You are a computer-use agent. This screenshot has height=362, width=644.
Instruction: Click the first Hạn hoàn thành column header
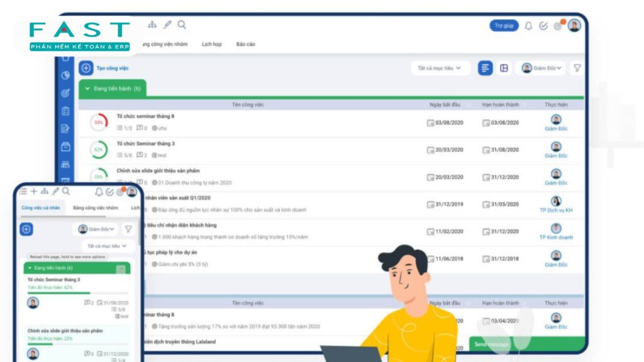500,105
